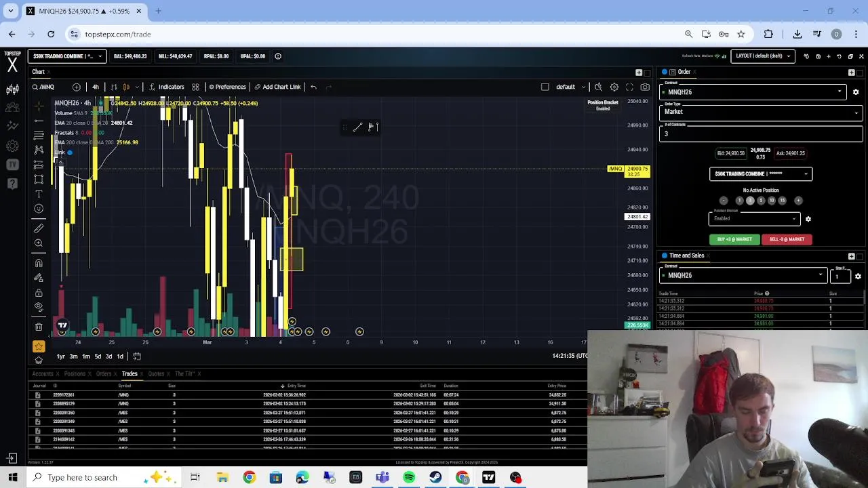868x488 pixels.
Task: Click Add Chart Link
Action: point(277,87)
